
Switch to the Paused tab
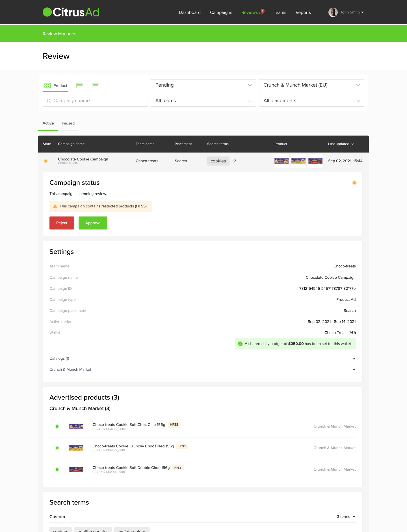coord(68,123)
